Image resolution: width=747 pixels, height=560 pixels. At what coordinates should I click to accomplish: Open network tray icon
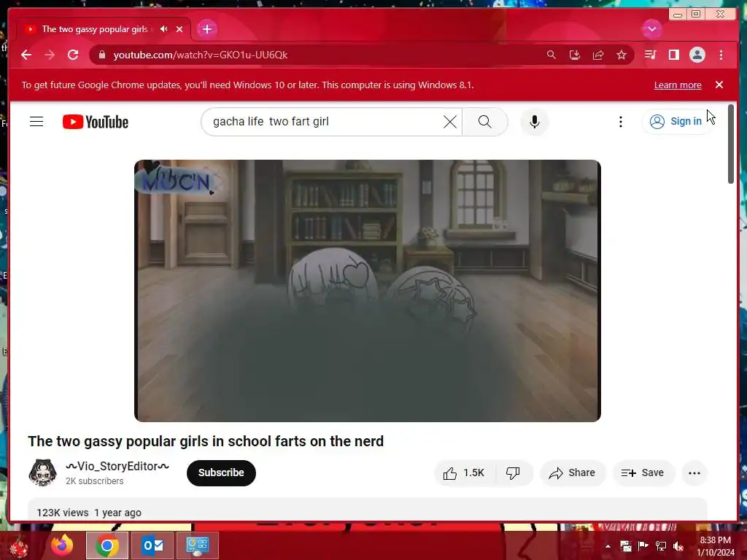(x=660, y=545)
